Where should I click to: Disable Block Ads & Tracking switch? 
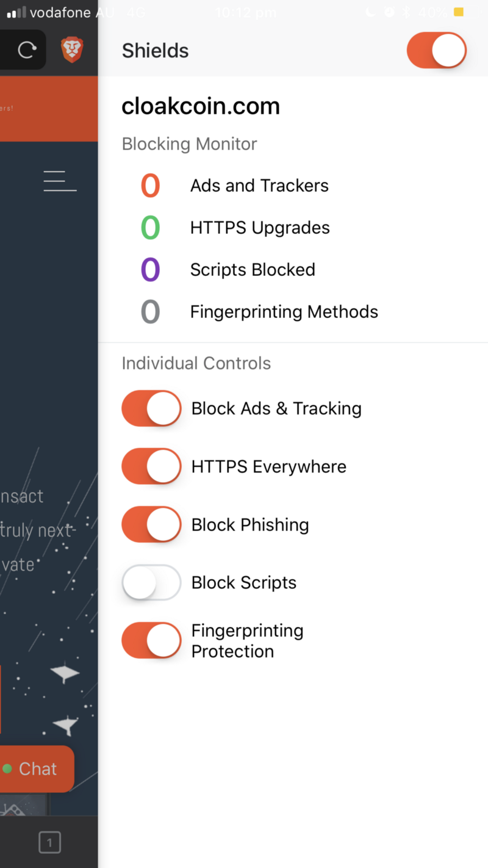pos(151,408)
